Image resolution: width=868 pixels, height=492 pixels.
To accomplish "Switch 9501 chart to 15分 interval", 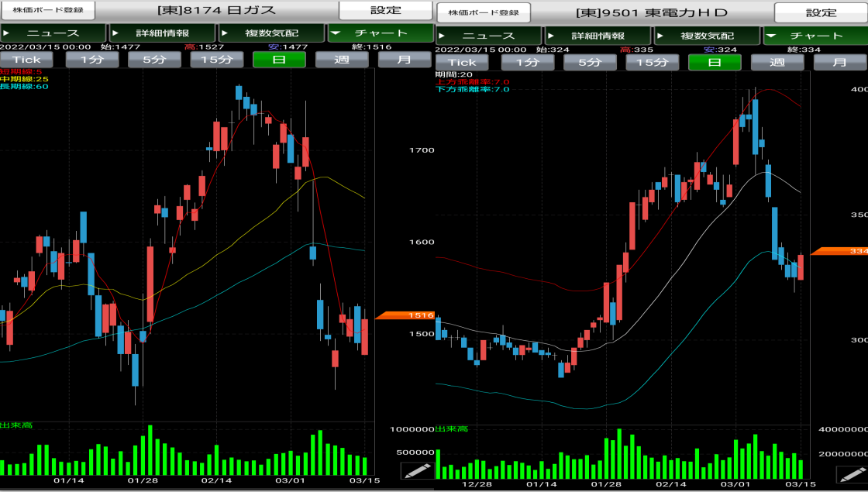I will 653,62.
